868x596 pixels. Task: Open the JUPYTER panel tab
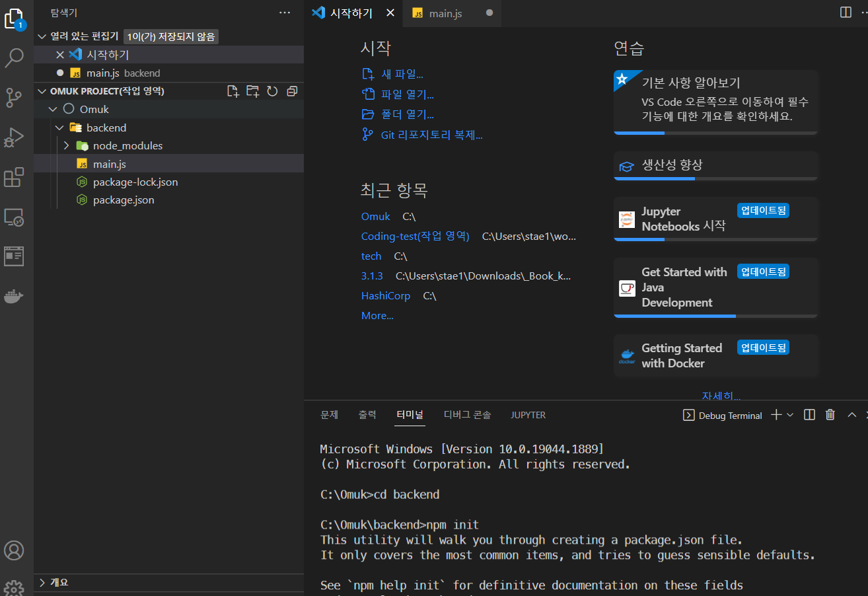point(528,415)
